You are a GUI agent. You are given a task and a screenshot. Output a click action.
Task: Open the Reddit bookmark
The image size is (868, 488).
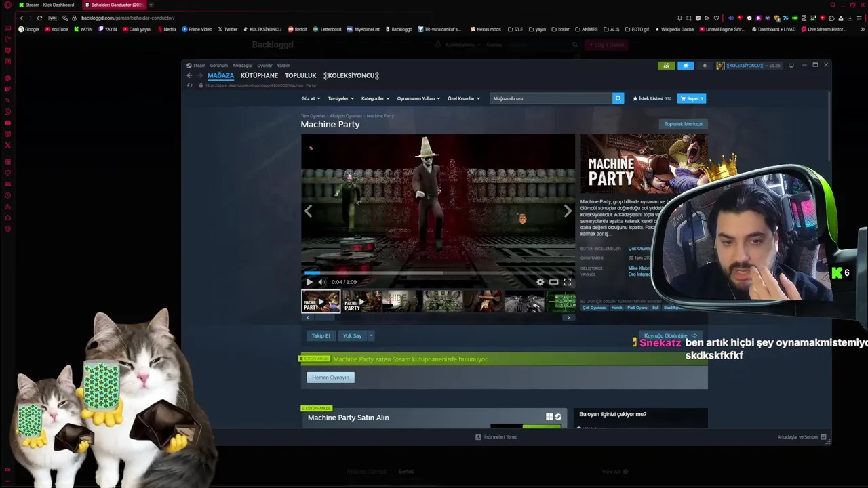click(x=298, y=29)
